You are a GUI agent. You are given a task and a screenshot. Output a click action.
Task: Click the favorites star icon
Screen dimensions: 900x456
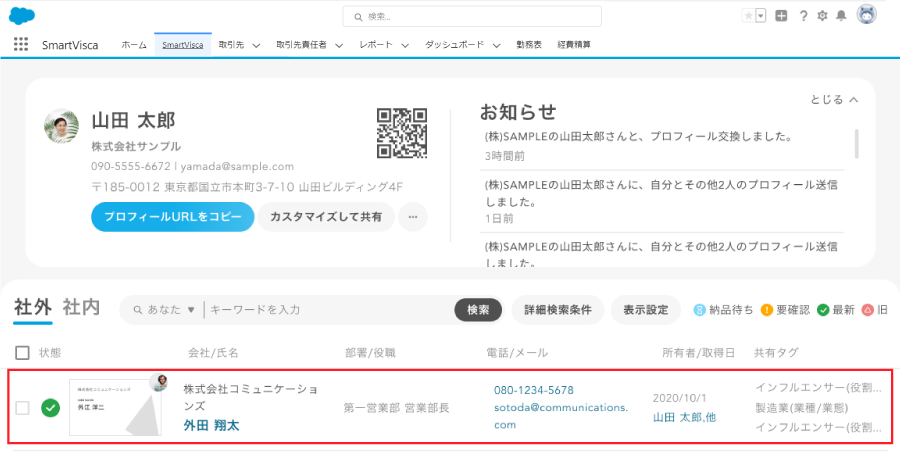pyautogui.click(x=748, y=16)
